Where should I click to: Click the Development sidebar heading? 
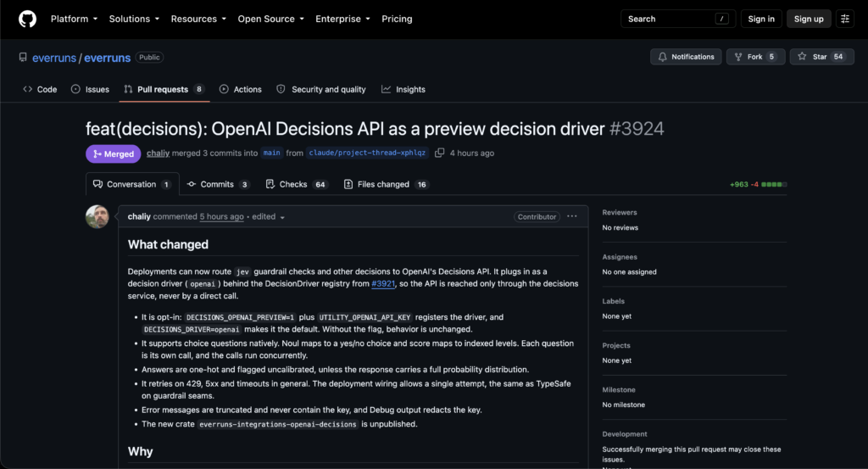pos(625,434)
